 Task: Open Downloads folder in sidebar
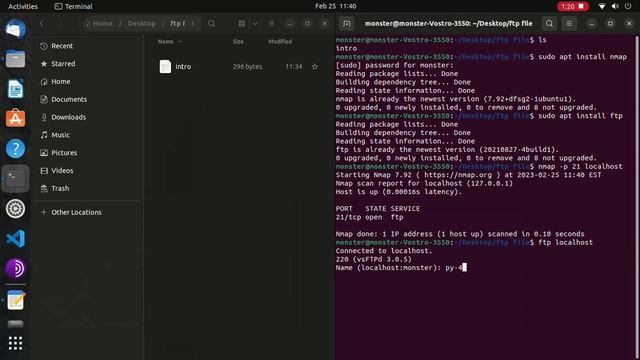pyautogui.click(x=69, y=117)
